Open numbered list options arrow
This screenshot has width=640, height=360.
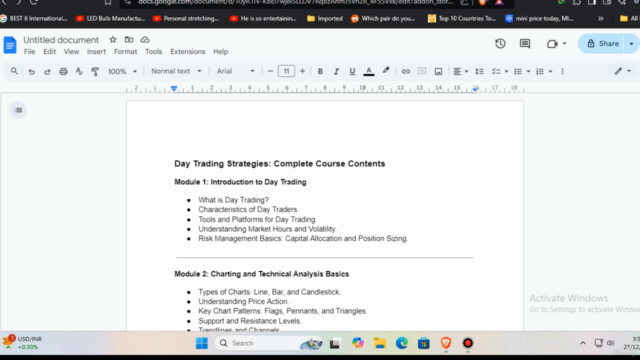tap(550, 71)
